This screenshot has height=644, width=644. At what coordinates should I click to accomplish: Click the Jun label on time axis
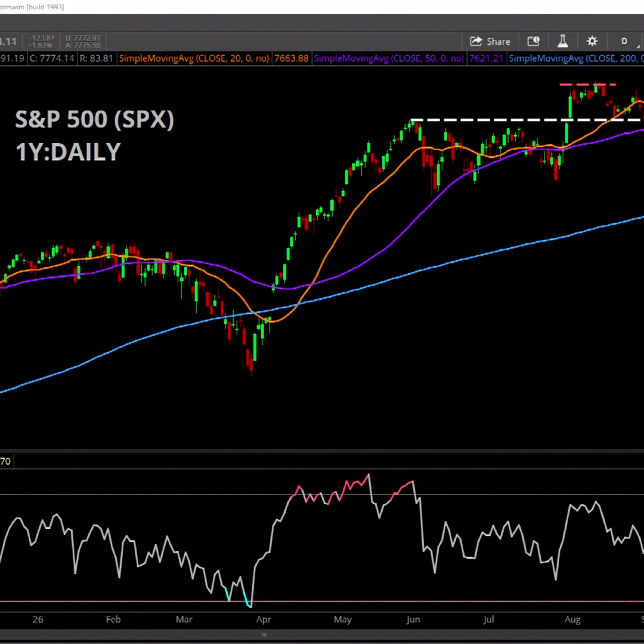(413, 619)
